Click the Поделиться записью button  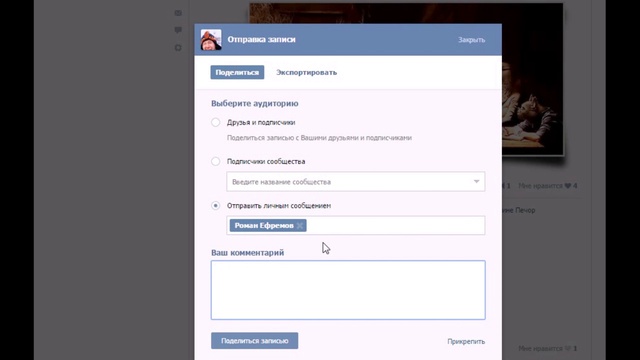click(254, 341)
